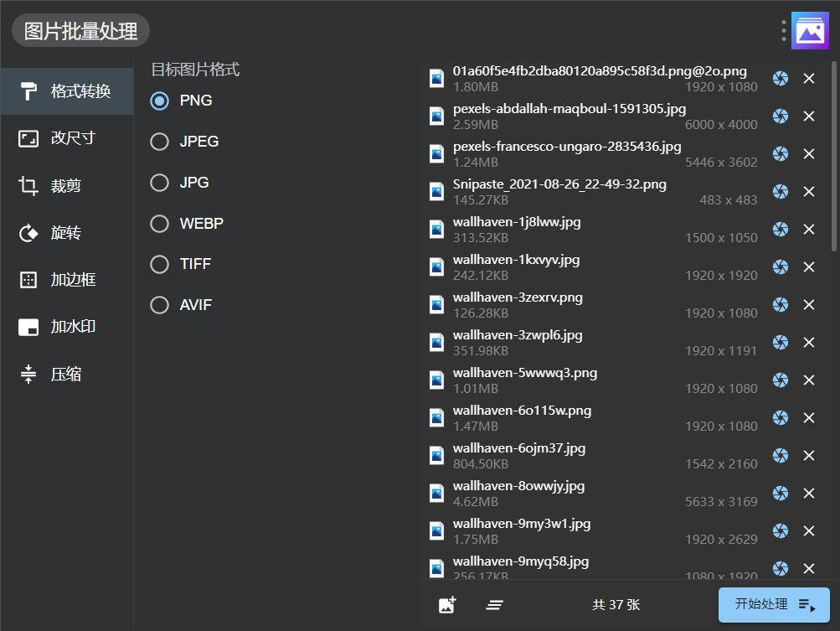Remove wallhaven-8owwjy.jpg from the list
This screenshot has height=631, width=840.
(809, 494)
